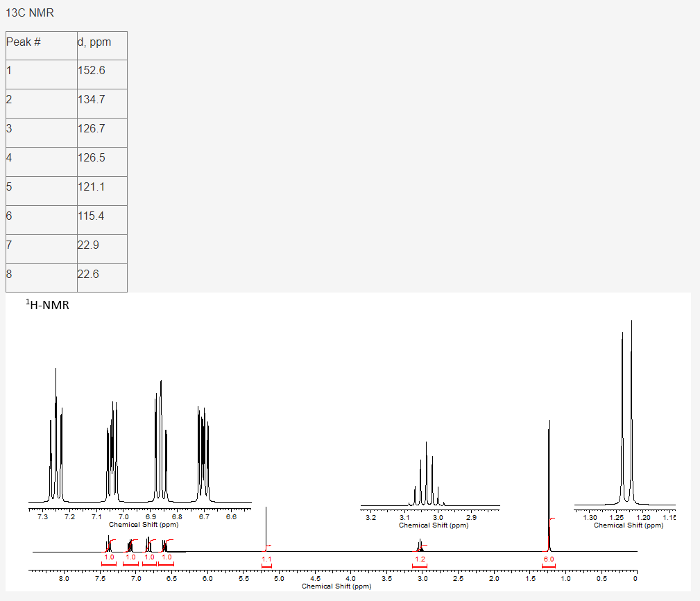700x601 pixels.
Task: Click the 1.2 ppm doublet inset
Action: (x=626, y=416)
